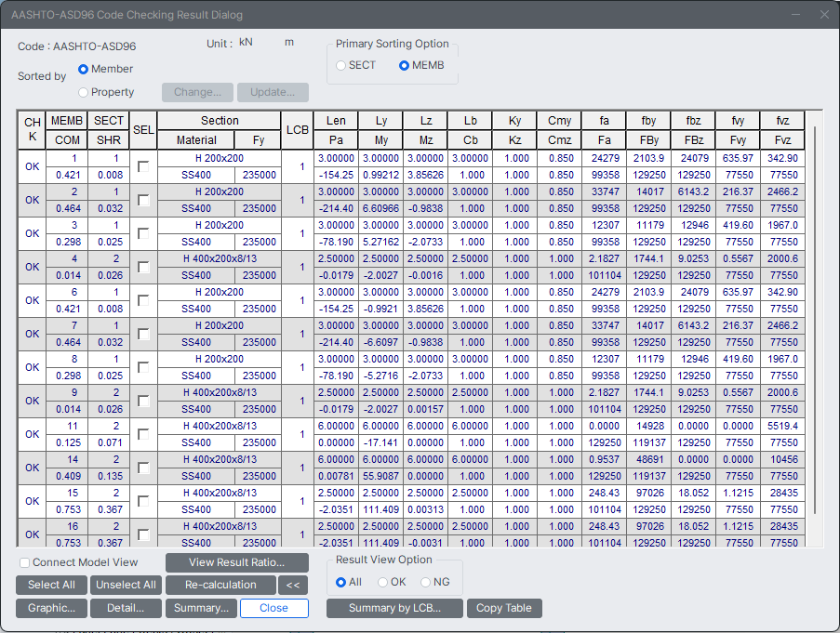Copy the table with Copy Table

[x=503, y=608]
